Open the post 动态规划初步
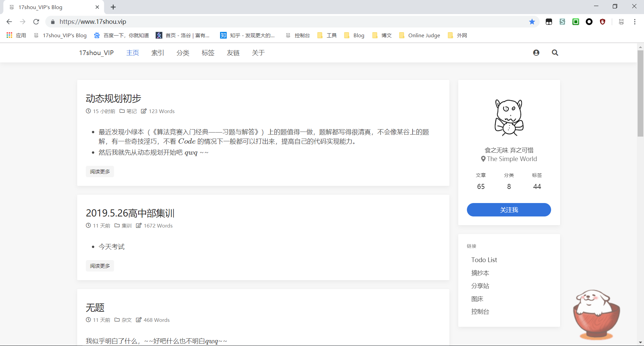This screenshot has width=644, height=346. pos(113,98)
